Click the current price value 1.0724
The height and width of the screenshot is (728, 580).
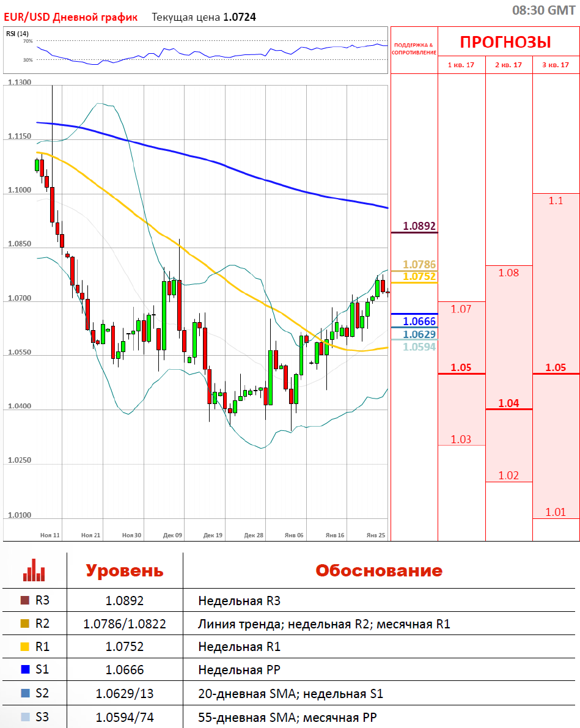coord(240,17)
